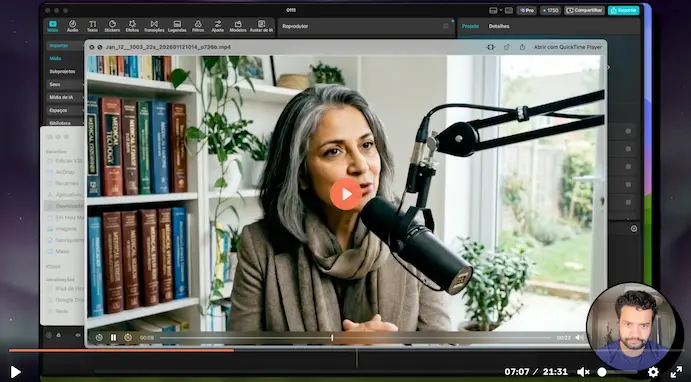
Task: Click the tutorial video volume slider knob
Action: (x=602, y=372)
